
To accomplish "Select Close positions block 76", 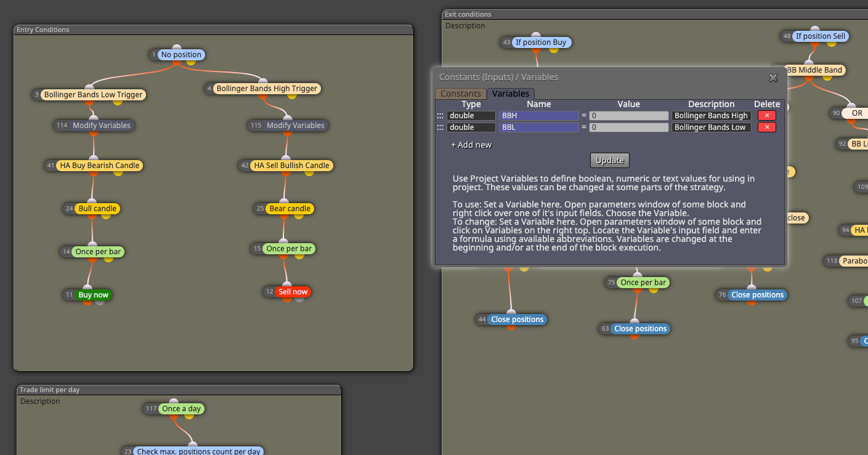I will pyautogui.click(x=758, y=295).
